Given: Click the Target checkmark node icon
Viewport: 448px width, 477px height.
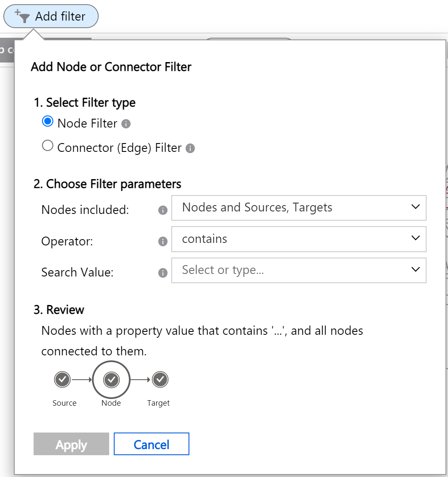Looking at the screenshot, I should (160, 380).
